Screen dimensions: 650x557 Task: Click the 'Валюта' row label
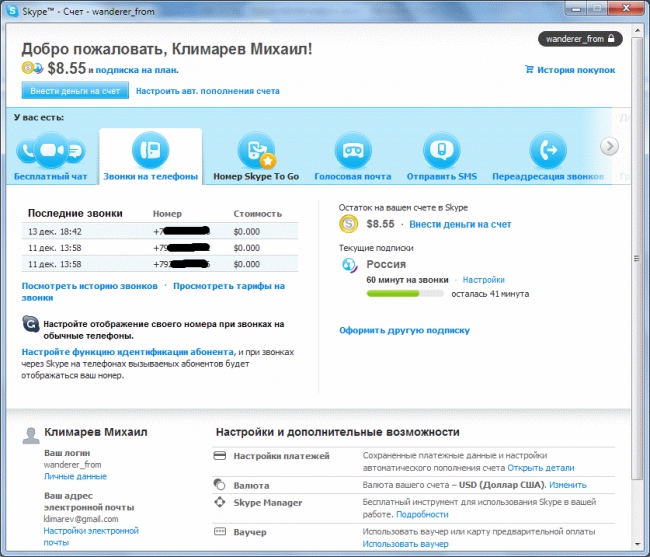click(251, 485)
